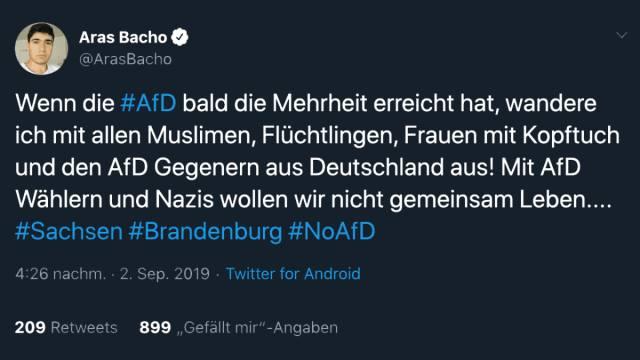Image resolution: width=640 pixels, height=360 pixels.
Task: Open the #AfD hashtag
Action: 149,103
